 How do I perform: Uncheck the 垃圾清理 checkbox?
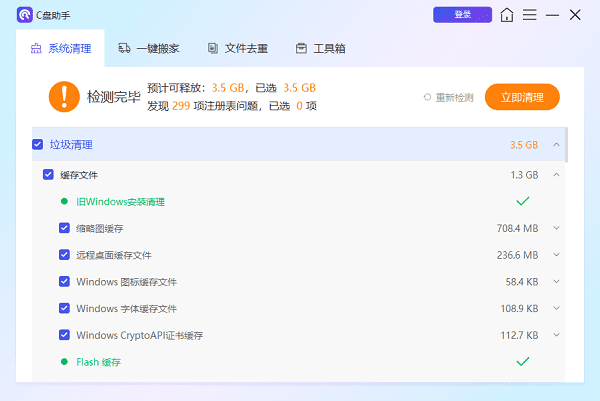pos(38,145)
